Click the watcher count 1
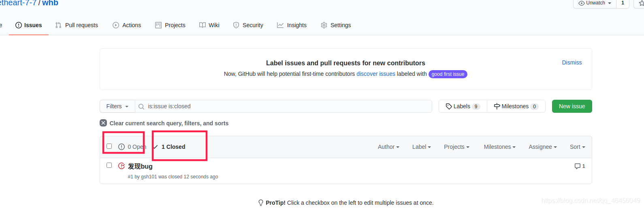The height and width of the screenshot is (208, 644). coord(623,3)
